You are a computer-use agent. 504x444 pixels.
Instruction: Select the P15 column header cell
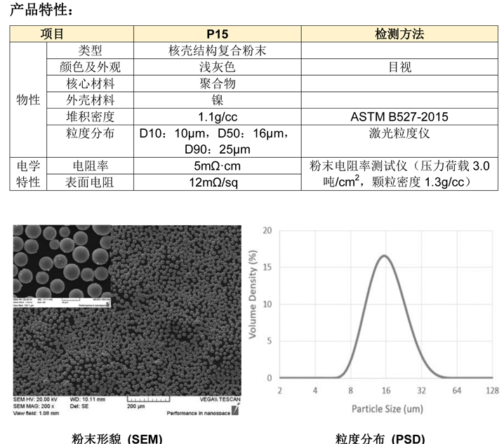point(217,34)
